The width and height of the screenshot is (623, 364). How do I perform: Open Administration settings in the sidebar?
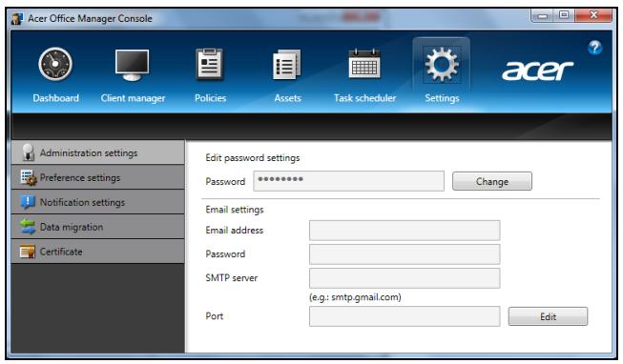[97, 152]
